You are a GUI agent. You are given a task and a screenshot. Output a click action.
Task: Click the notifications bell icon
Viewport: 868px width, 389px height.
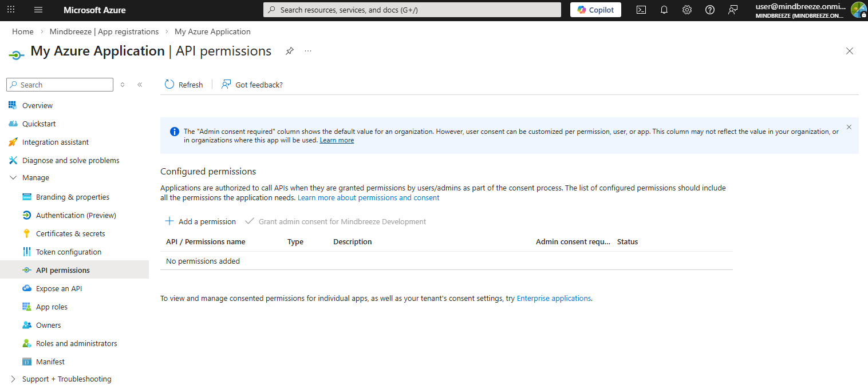point(664,10)
